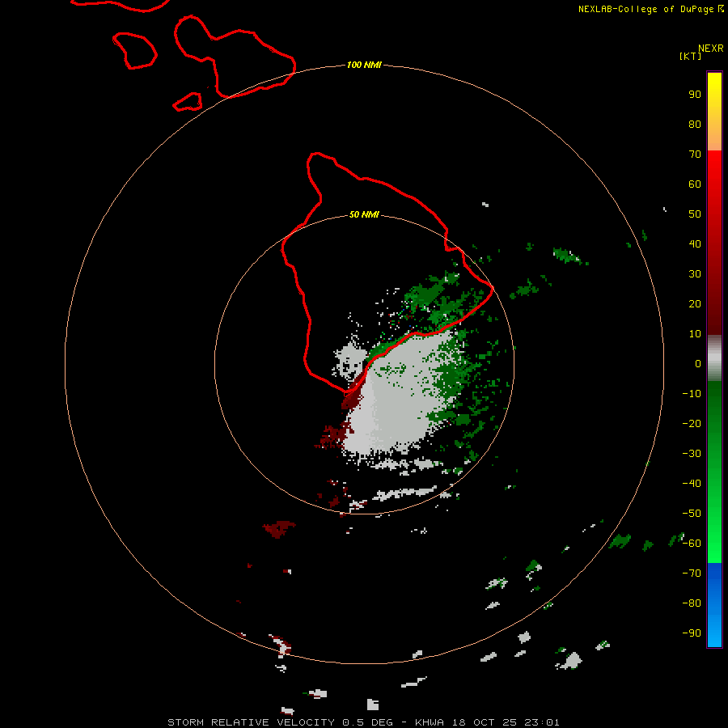
Task: Click STORM RELATIVE VELOCITY in the caption
Action: 251,722
